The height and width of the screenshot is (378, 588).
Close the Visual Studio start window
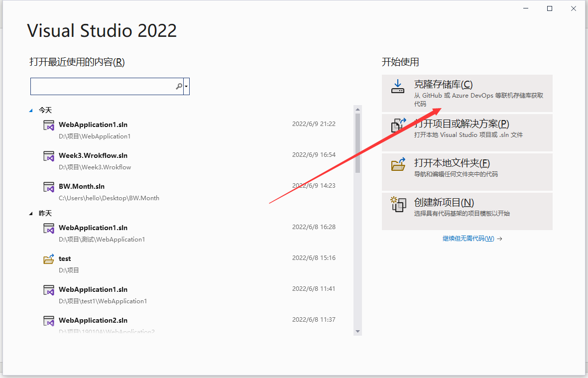coord(574,8)
